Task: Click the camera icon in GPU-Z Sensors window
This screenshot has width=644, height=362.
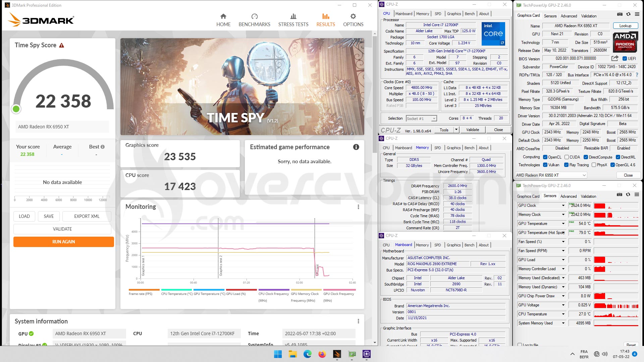Action: point(620,194)
